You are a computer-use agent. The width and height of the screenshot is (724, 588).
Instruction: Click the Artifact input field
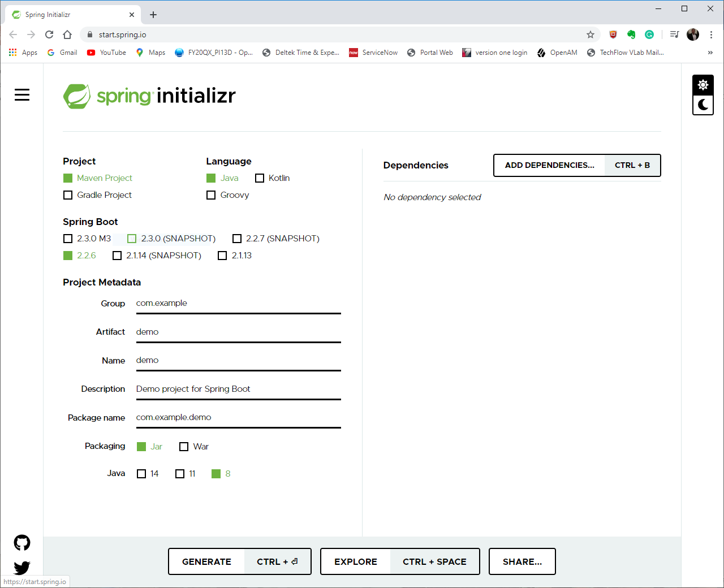coord(238,332)
